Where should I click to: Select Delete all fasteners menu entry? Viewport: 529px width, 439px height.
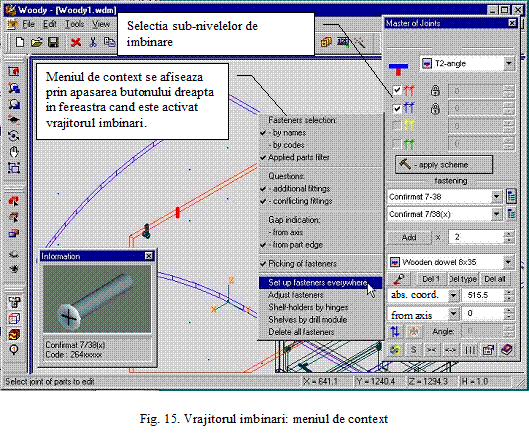coord(301,332)
